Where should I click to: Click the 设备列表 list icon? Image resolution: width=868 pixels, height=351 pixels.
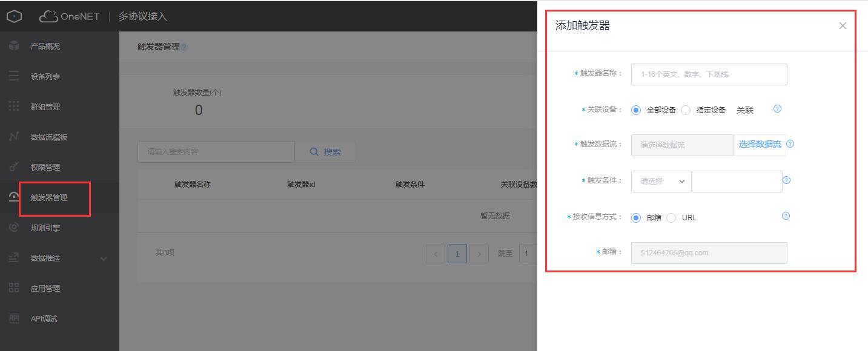pos(14,76)
